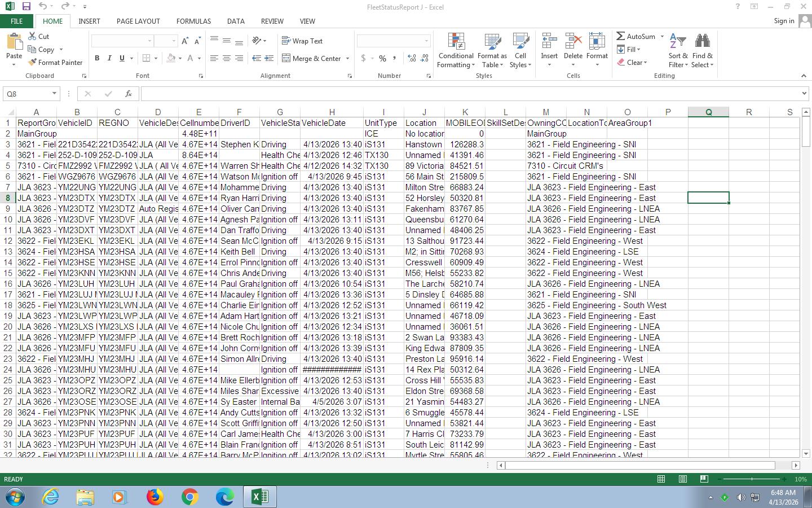Toggle Bold formatting

tap(97, 58)
